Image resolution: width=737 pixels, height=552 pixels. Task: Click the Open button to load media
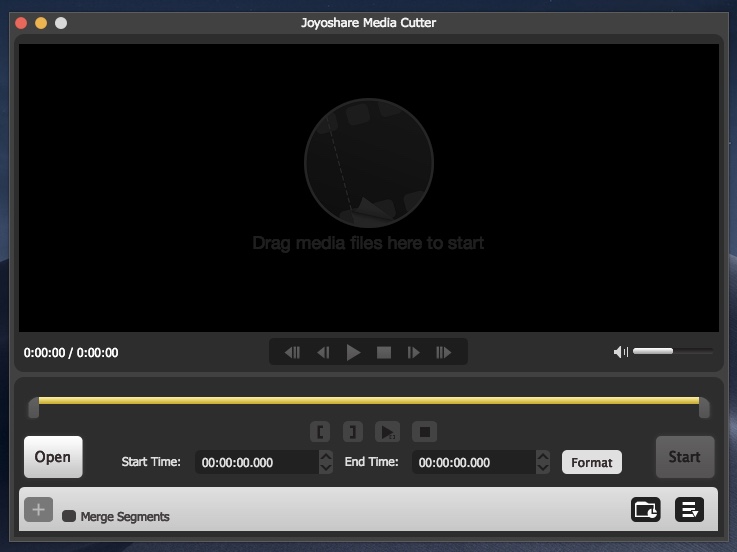[x=53, y=457]
